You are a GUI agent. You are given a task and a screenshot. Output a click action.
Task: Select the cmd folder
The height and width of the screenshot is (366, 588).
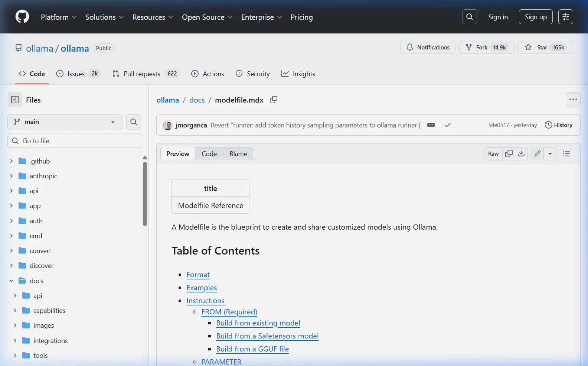pos(36,236)
